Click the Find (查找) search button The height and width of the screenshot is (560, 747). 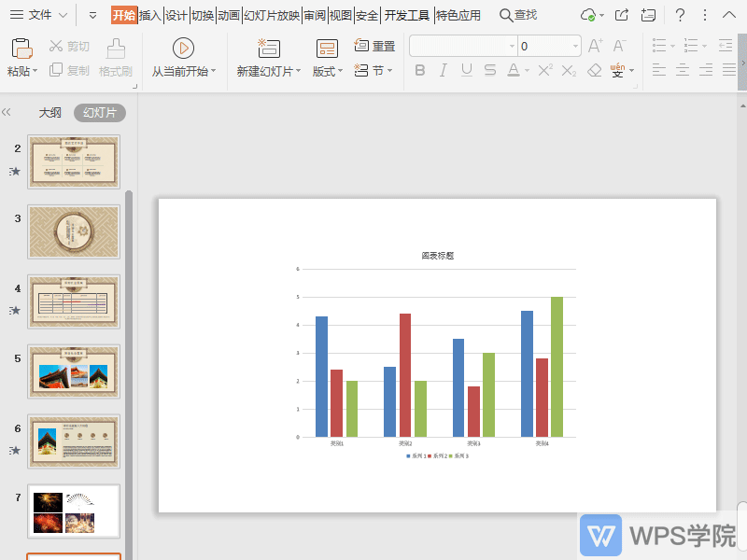(518, 15)
